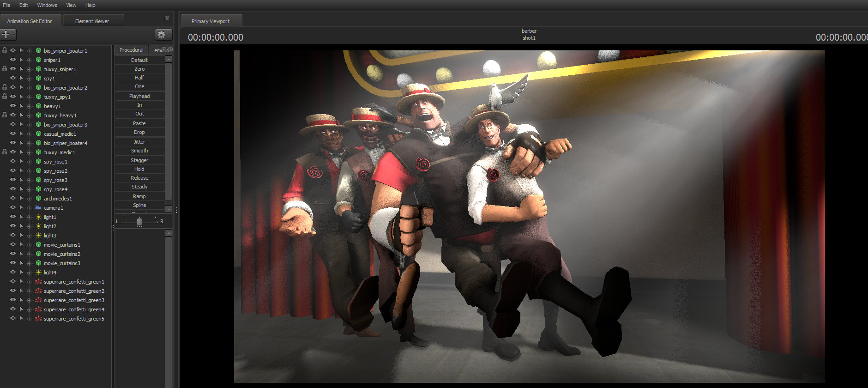
Task: Toggle visibility of spy_rose1
Action: (x=13, y=161)
